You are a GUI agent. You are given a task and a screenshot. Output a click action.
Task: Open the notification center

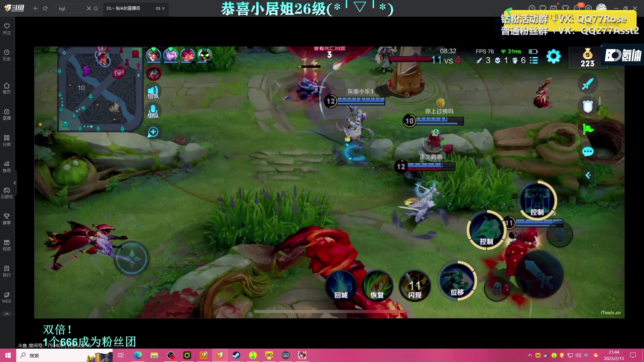coord(633,355)
